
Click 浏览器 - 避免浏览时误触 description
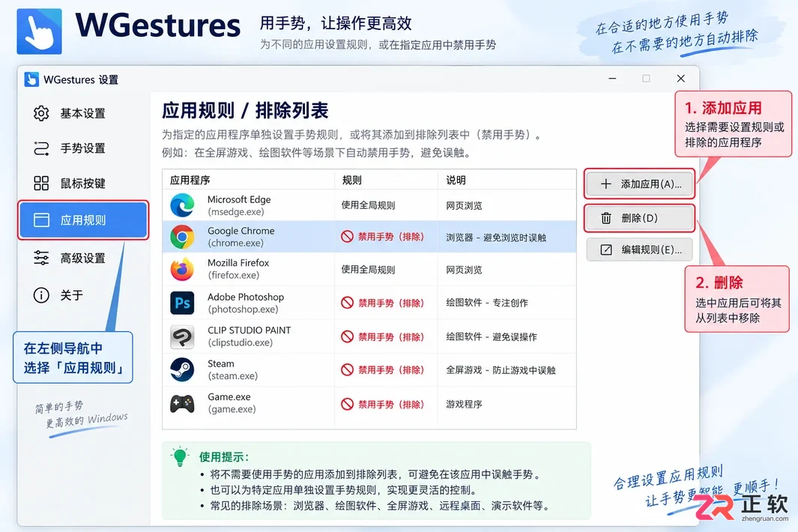[496, 238]
